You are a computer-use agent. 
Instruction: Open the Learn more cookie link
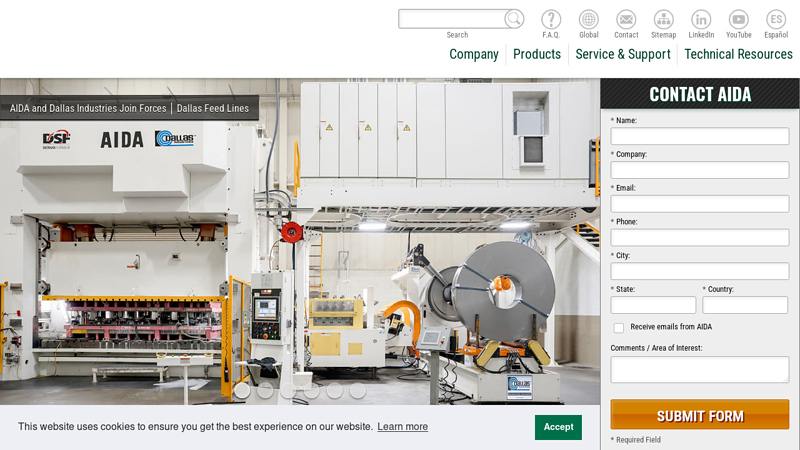(x=402, y=427)
